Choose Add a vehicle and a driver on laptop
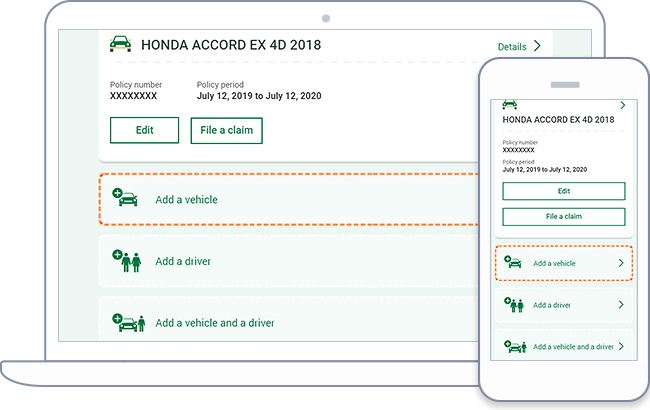 coord(215,323)
